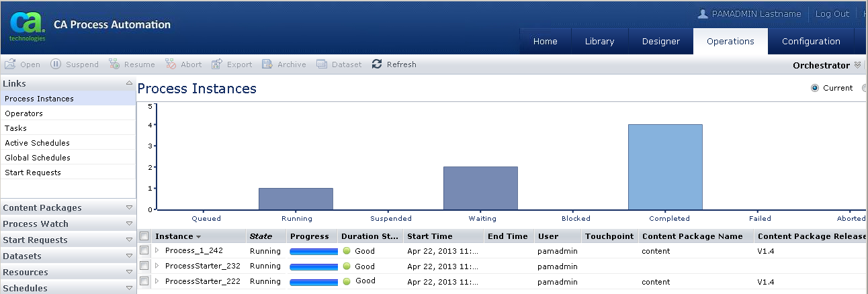This screenshot has height=294, width=868.
Task: Click the Content Package Name column header
Action: tap(697, 236)
